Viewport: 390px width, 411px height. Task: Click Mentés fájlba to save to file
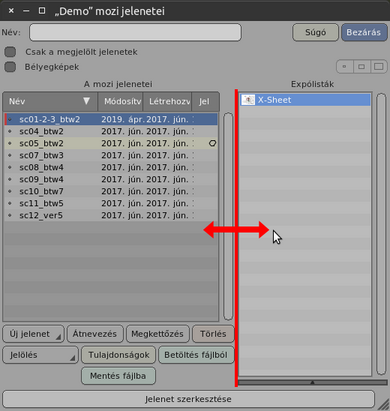[118, 376]
